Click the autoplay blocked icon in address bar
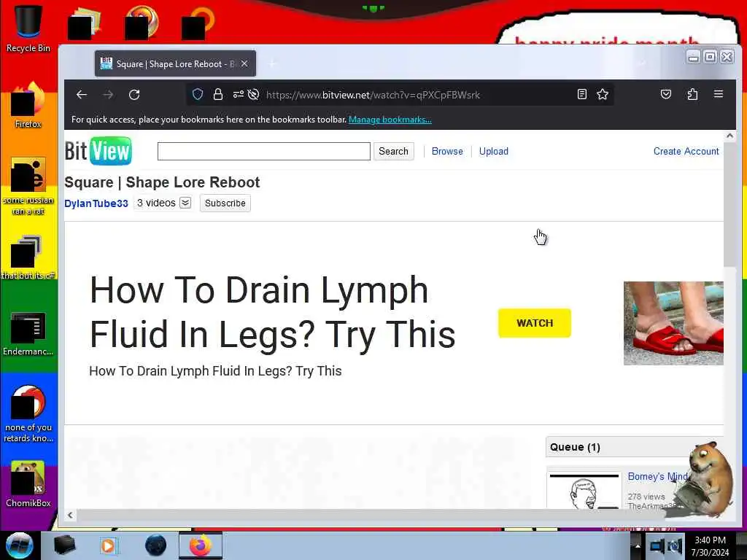Screen dimensions: 747x560 click(253, 94)
